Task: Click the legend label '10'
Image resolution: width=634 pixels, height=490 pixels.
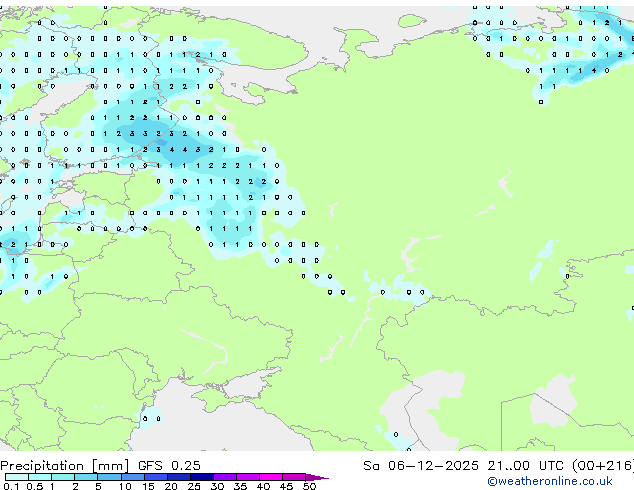Action: coord(125,486)
